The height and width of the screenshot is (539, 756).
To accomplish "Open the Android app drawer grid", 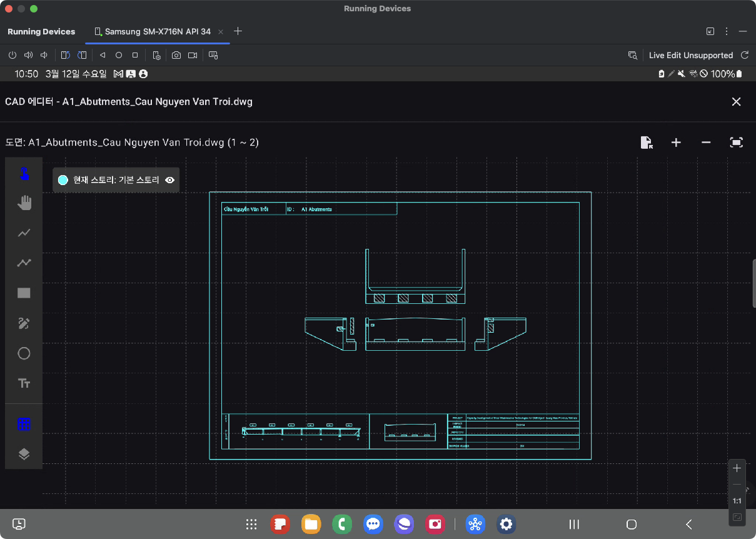I will (x=251, y=524).
